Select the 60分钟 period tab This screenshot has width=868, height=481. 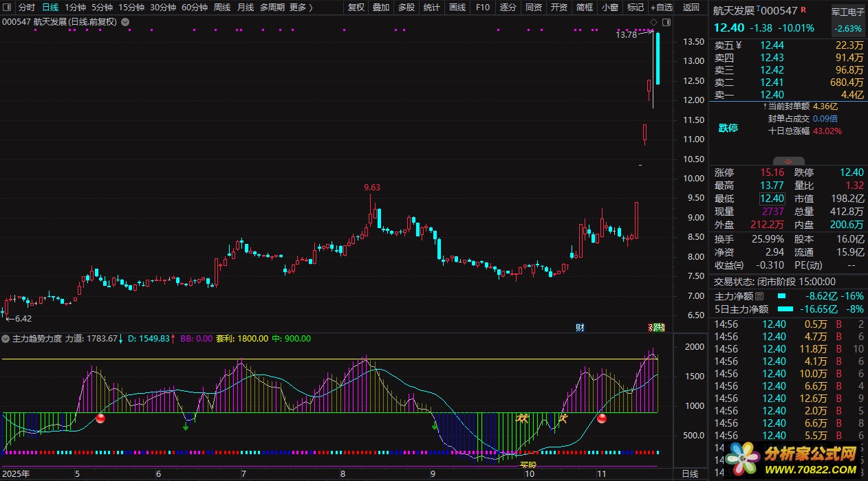pyautogui.click(x=195, y=8)
